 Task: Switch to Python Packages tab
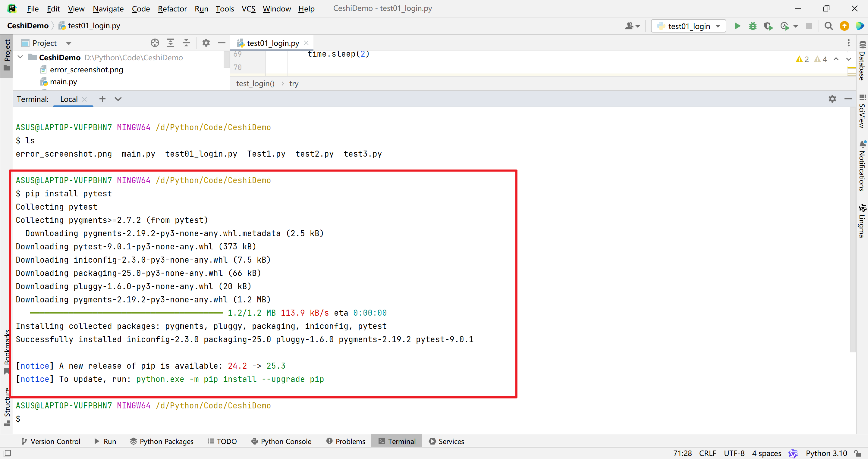point(162,441)
